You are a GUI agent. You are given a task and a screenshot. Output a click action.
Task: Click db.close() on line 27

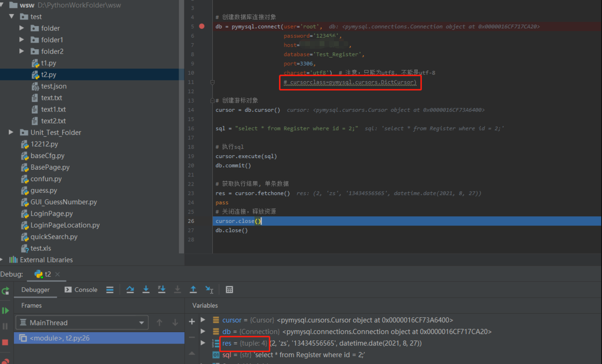[x=232, y=230]
